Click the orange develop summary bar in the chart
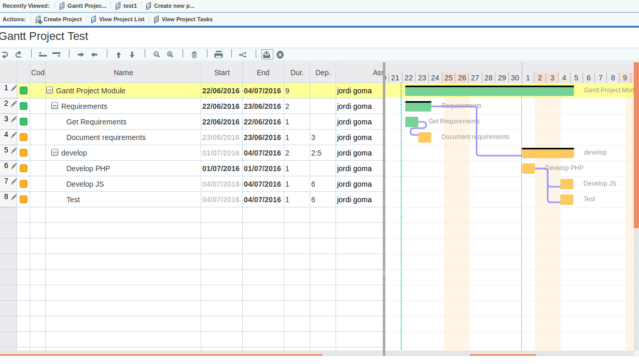The image size is (639, 364). coord(548,153)
